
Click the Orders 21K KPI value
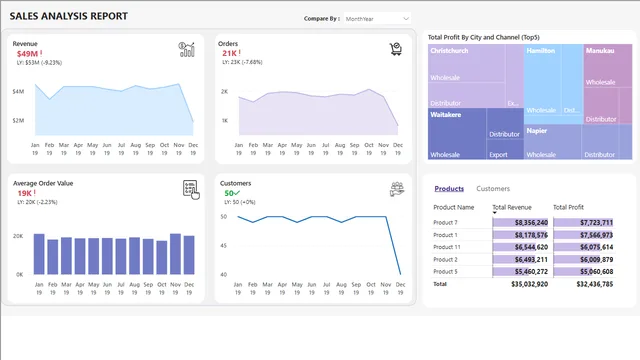(229, 53)
